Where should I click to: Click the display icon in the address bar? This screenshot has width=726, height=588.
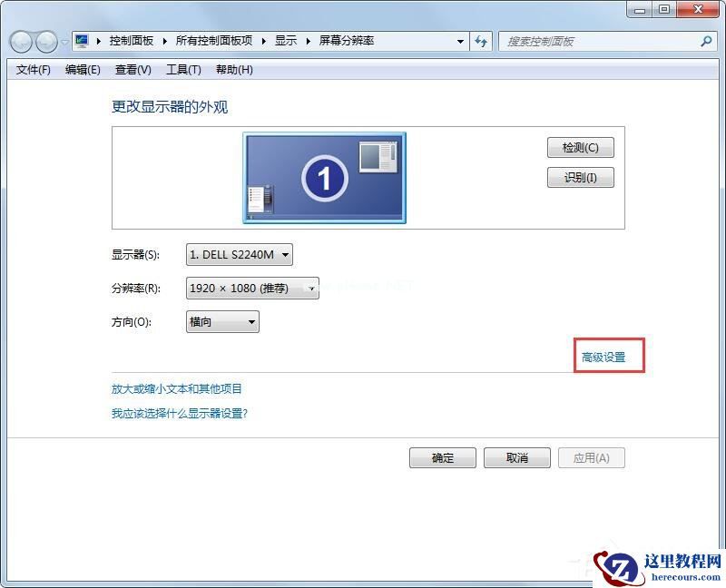(x=82, y=41)
